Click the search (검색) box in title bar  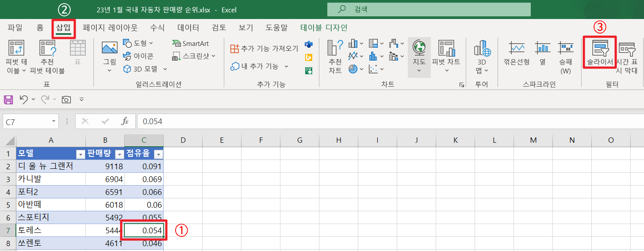pos(429,9)
